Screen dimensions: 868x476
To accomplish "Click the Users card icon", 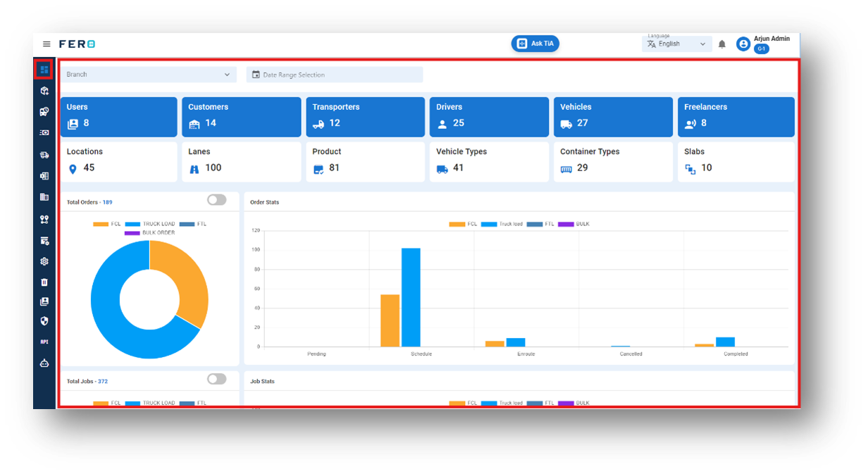I will click(73, 124).
